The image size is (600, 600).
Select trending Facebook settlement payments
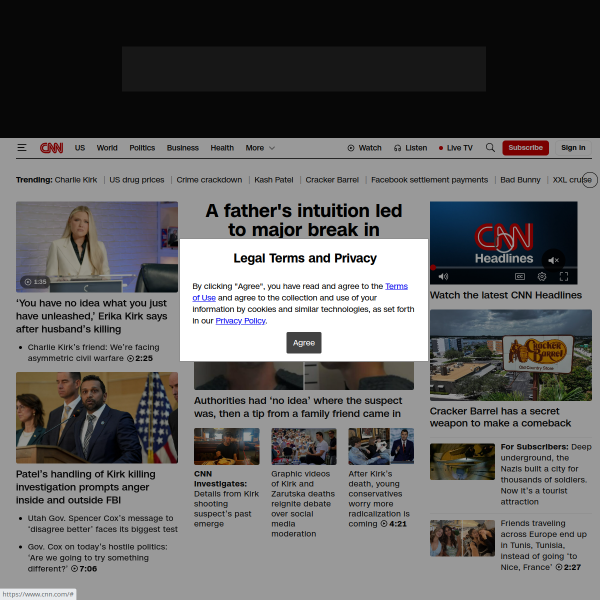(429, 180)
